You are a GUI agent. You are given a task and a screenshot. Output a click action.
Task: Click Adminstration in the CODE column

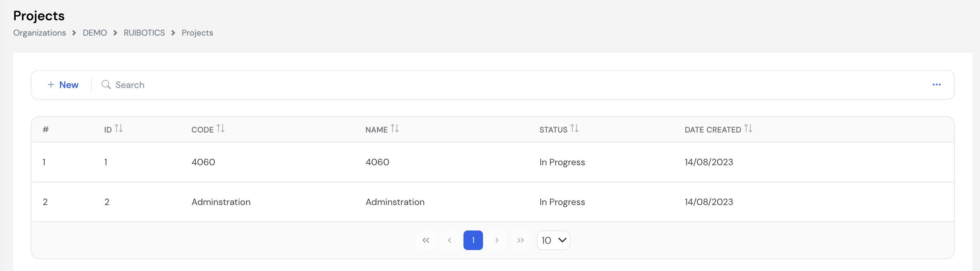click(x=221, y=202)
